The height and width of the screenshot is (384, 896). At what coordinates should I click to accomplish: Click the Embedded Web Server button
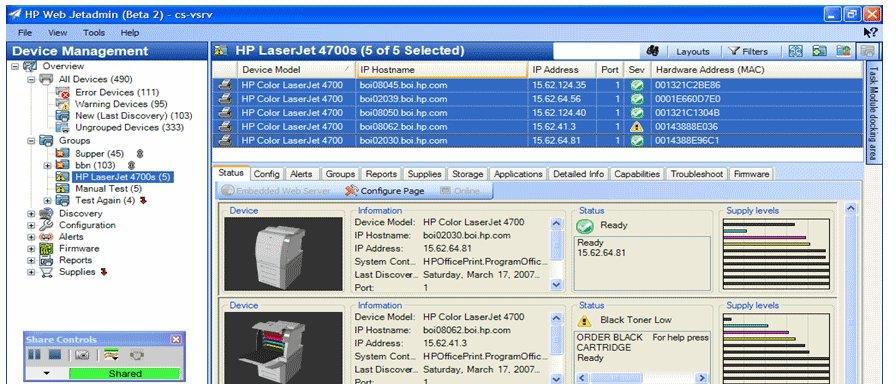point(275,191)
